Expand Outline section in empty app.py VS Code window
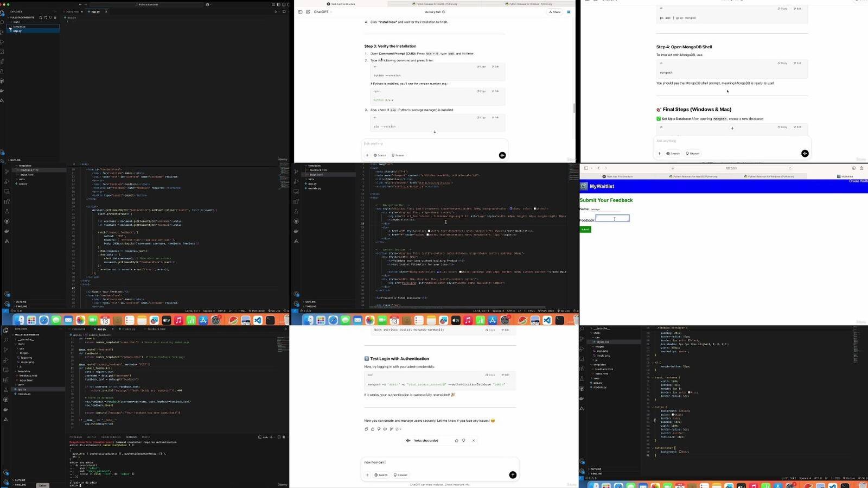The width and height of the screenshot is (868, 488). [x=15, y=160]
